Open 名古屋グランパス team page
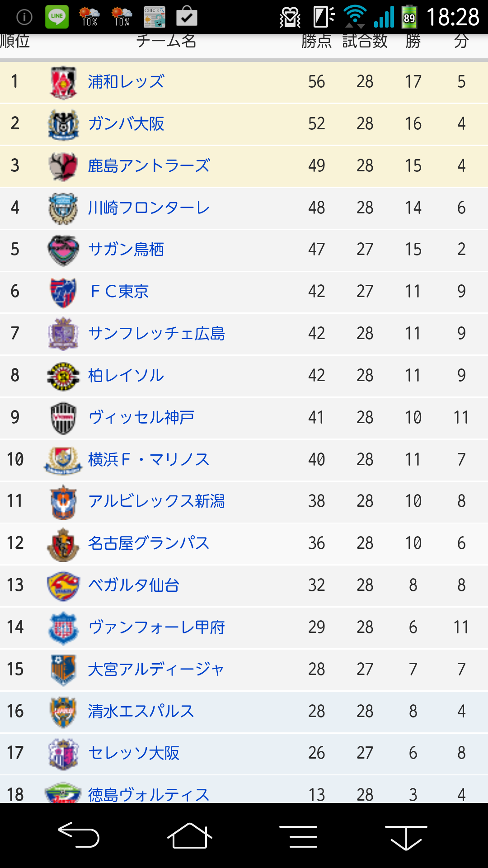Screen dimensions: 488x868 pyautogui.click(x=149, y=543)
